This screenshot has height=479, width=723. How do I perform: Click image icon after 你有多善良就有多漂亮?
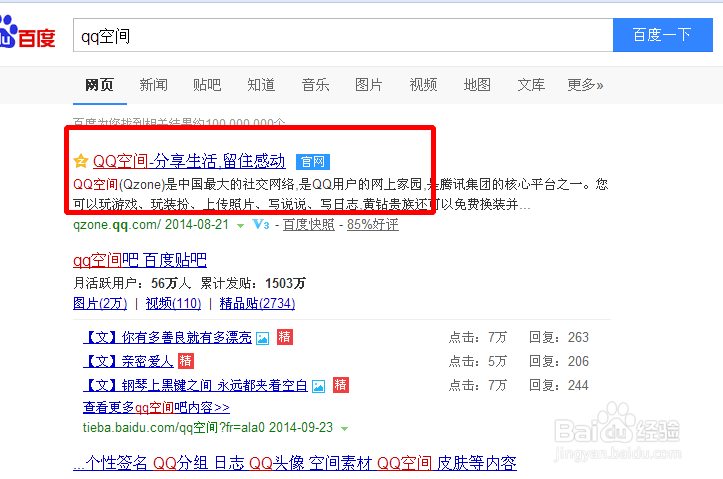[262, 338]
